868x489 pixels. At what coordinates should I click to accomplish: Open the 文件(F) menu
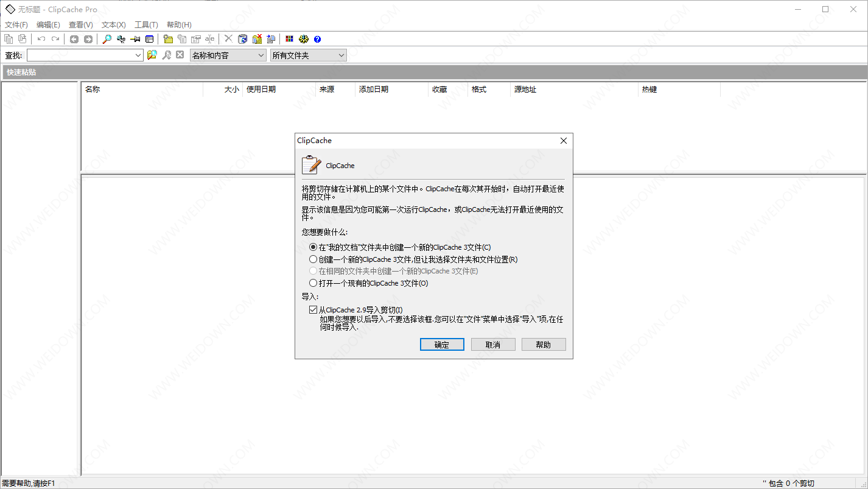[x=16, y=25]
